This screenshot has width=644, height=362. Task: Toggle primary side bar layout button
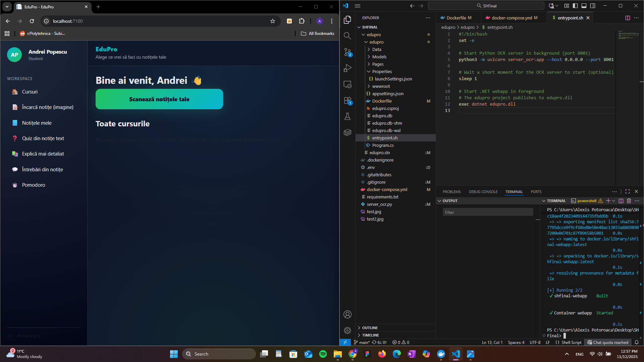[x=575, y=6]
